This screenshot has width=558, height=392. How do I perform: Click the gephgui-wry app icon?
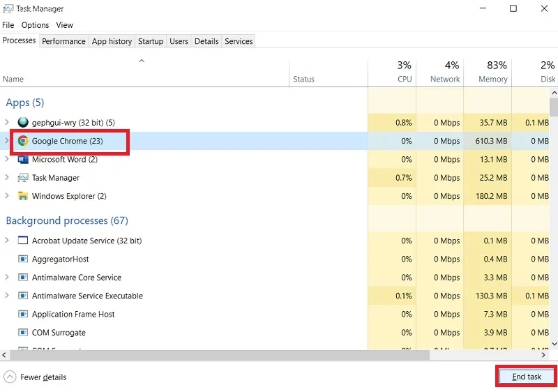click(23, 122)
